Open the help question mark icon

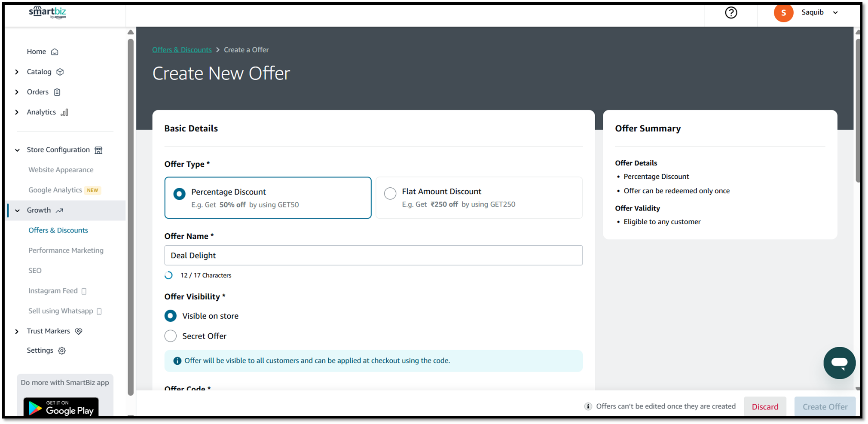[x=731, y=12]
